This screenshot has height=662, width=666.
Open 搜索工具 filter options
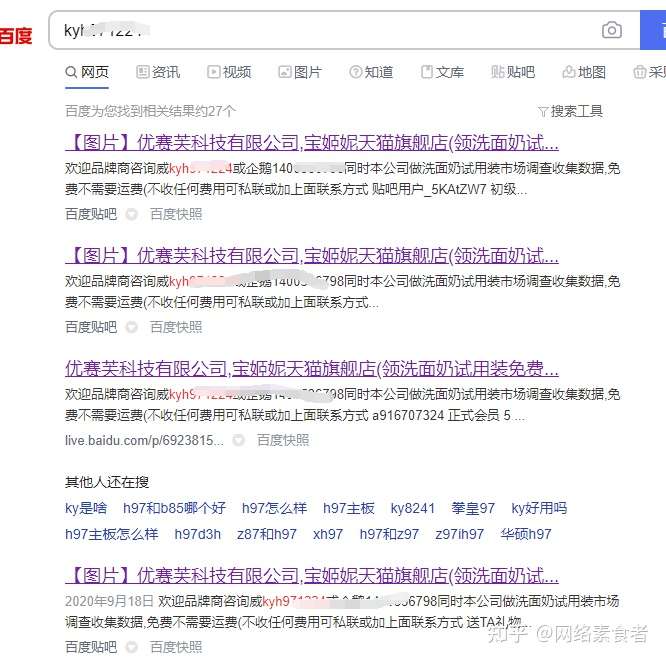[x=570, y=111]
